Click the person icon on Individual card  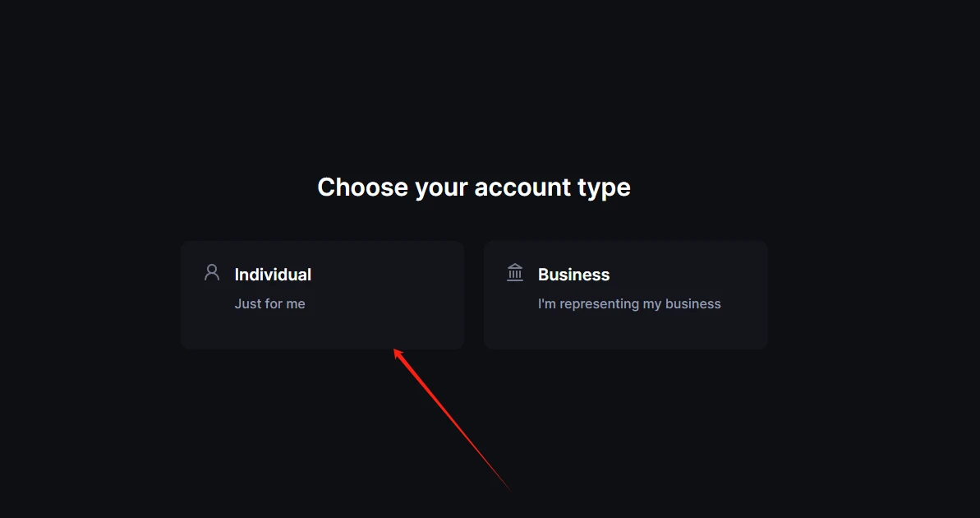point(212,272)
